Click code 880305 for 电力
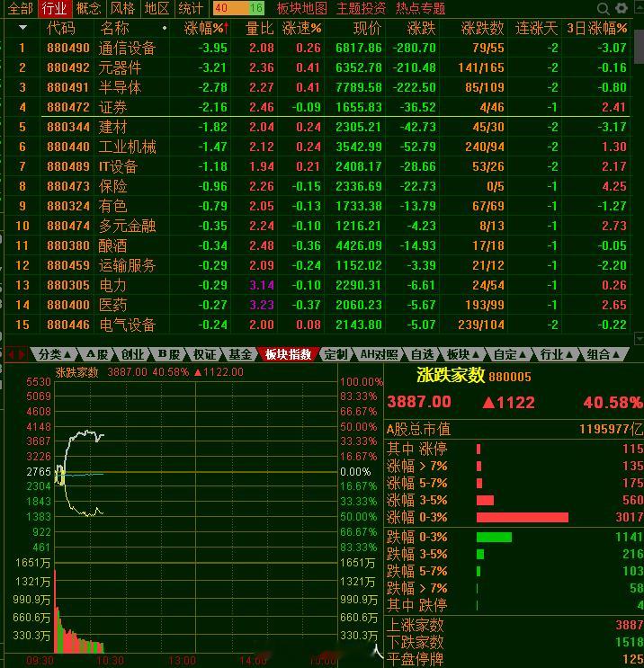 click(68, 285)
